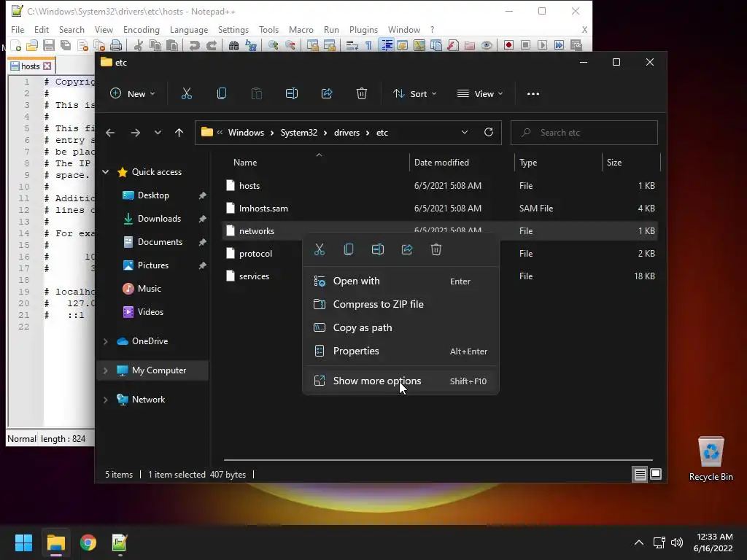This screenshot has height=560, width=747.
Task: Sort by Size column header
Action: (x=631, y=163)
